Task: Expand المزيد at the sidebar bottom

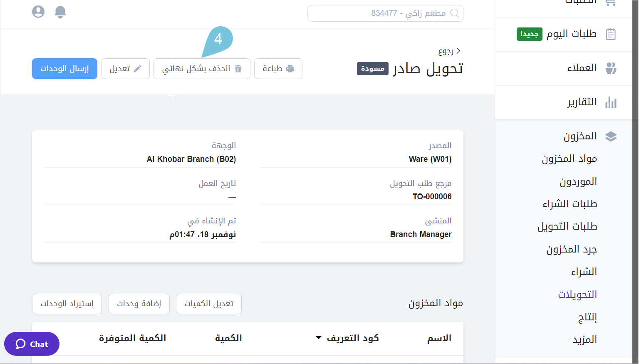Action: (x=585, y=339)
